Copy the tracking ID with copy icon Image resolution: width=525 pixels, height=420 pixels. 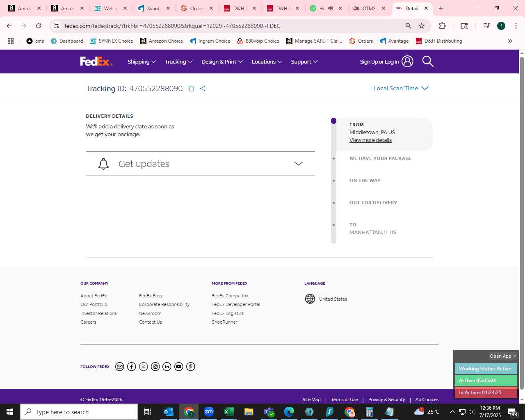pyautogui.click(x=191, y=89)
